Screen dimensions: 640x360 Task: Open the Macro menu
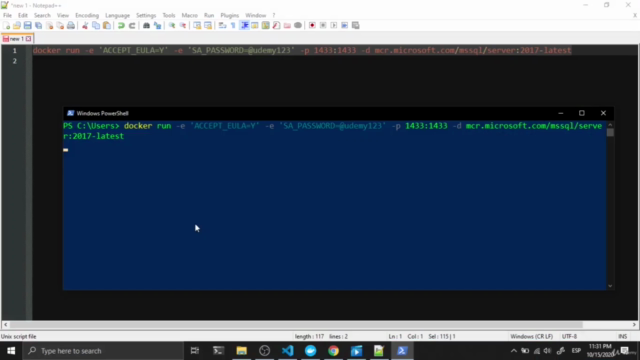tap(189, 15)
